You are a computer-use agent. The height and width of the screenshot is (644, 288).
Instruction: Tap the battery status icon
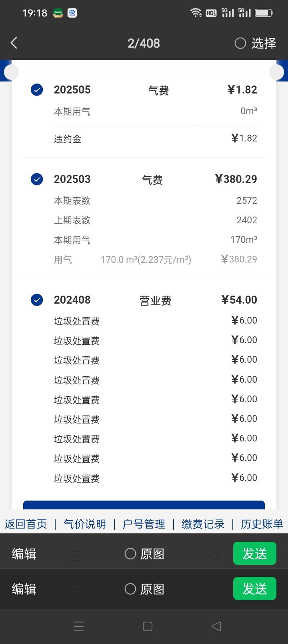click(264, 13)
